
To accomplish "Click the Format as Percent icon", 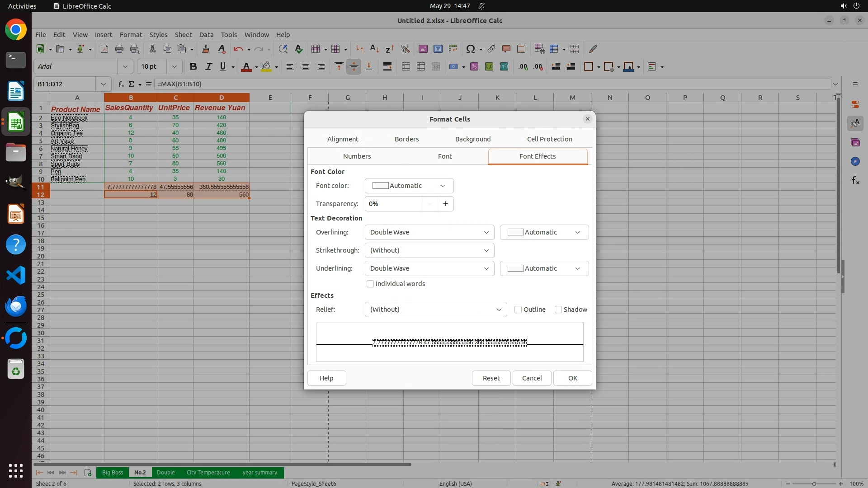I will (474, 67).
